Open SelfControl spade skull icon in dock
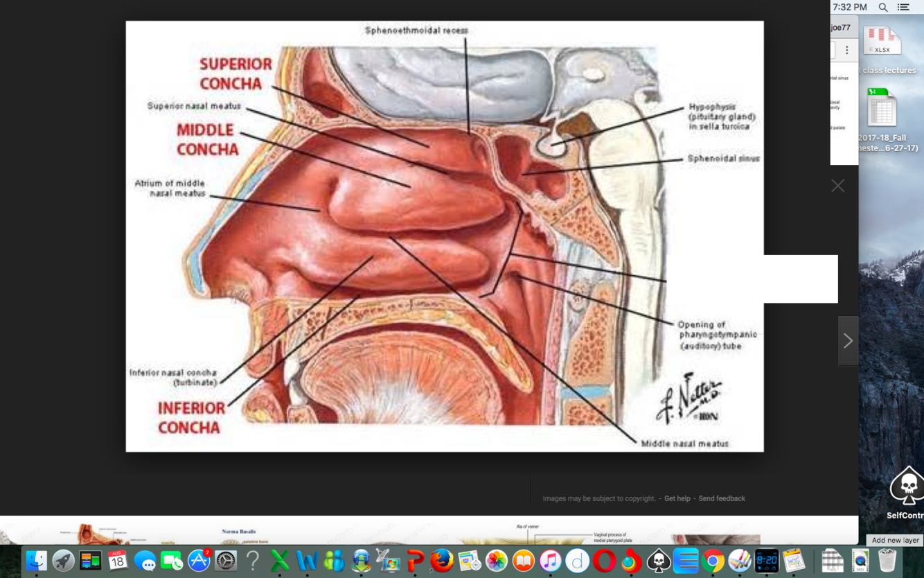924x578 pixels. click(658, 560)
